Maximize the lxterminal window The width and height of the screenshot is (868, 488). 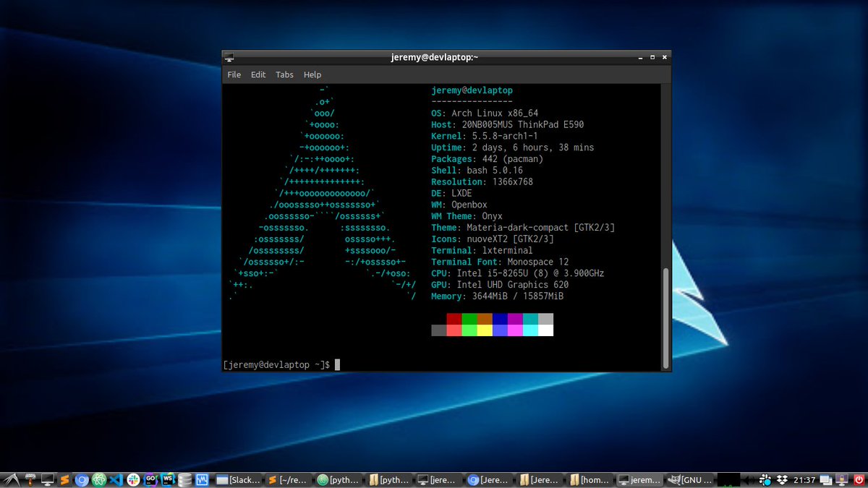coord(653,57)
